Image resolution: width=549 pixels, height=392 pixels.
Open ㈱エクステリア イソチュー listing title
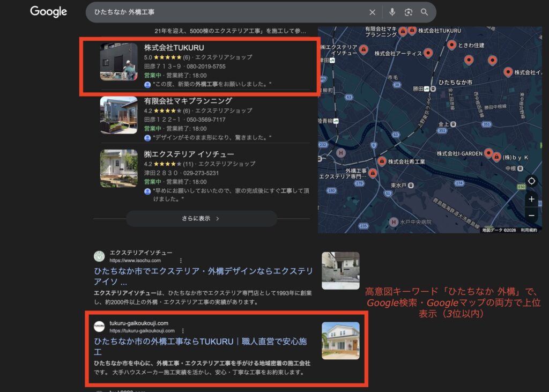point(189,154)
